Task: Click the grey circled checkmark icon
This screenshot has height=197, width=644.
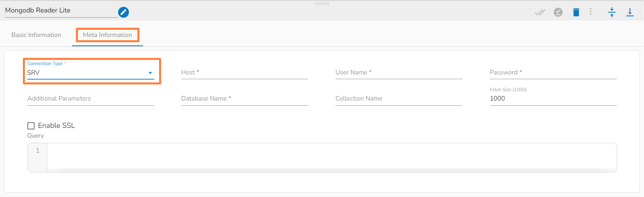Action: [558, 12]
